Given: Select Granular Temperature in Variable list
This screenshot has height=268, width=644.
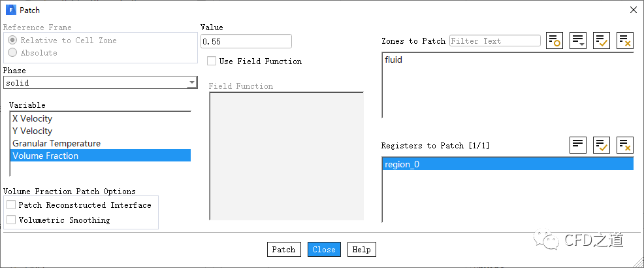Looking at the screenshot, I should pos(57,143).
